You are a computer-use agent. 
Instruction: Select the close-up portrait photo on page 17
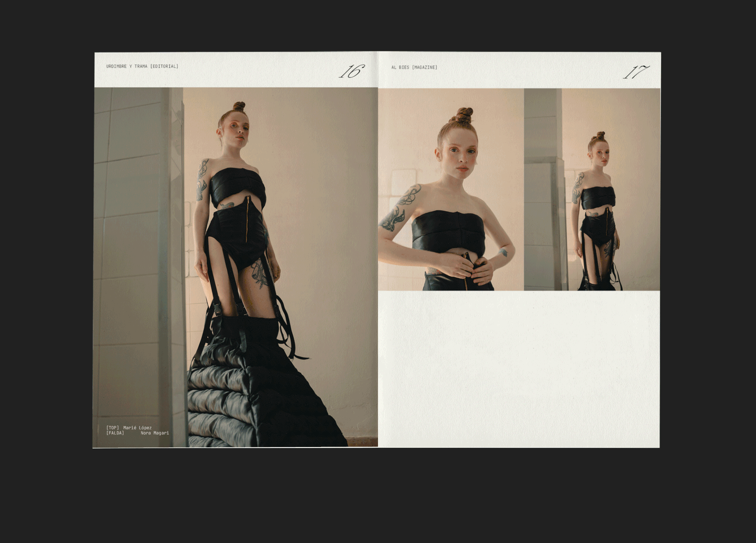point(451,190)
